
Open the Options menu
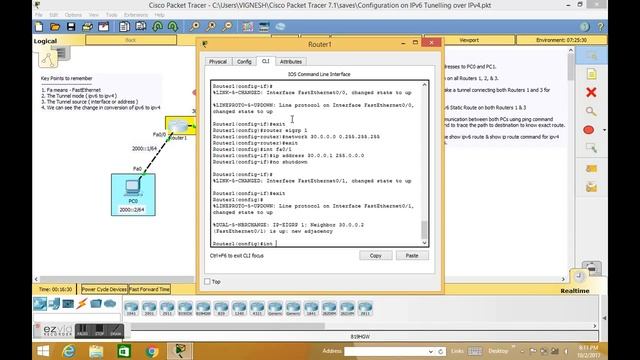pyautogui.click(x=73, y=15)
